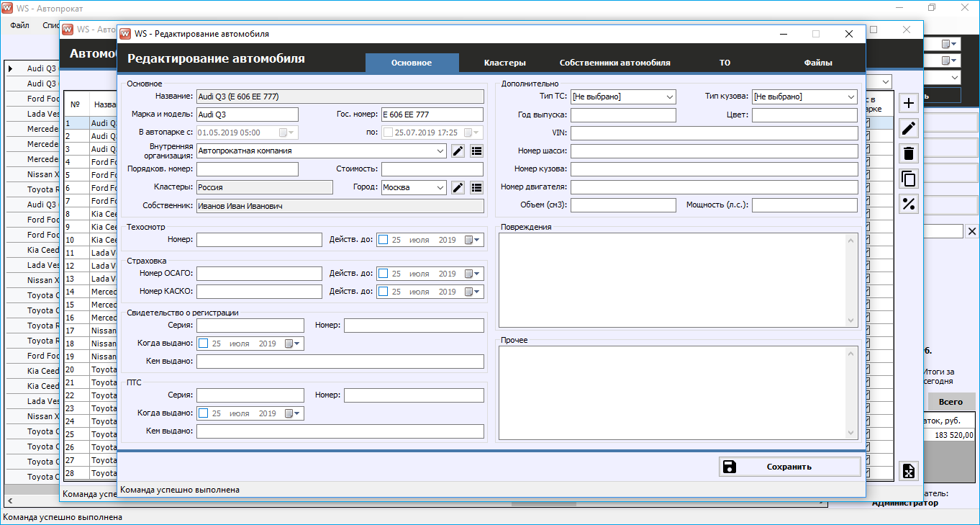Click the copy duplicate icon in sidebar

909,179
